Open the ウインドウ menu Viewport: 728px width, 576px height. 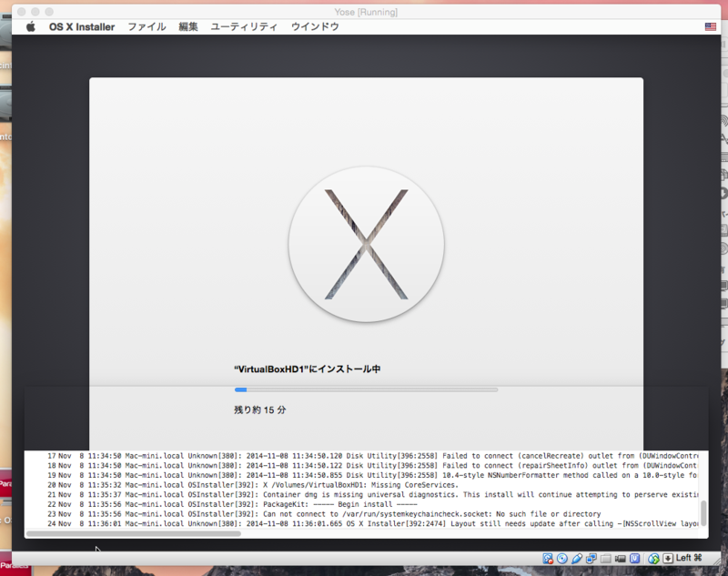(315, 27)
